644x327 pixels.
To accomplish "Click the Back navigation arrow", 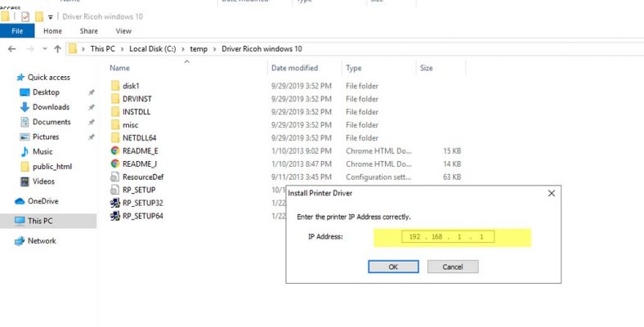I will [x=11, y=49].
